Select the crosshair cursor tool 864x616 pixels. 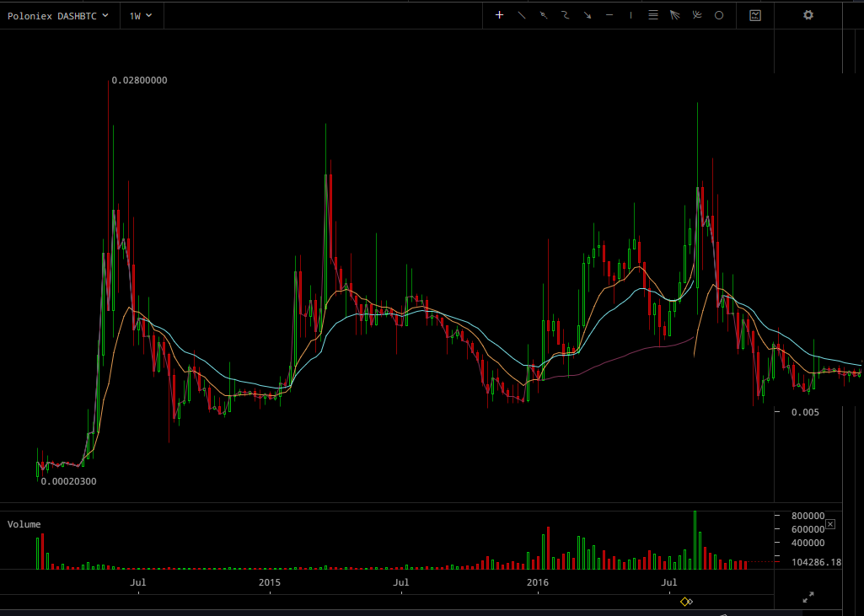(x=499, y=15)
